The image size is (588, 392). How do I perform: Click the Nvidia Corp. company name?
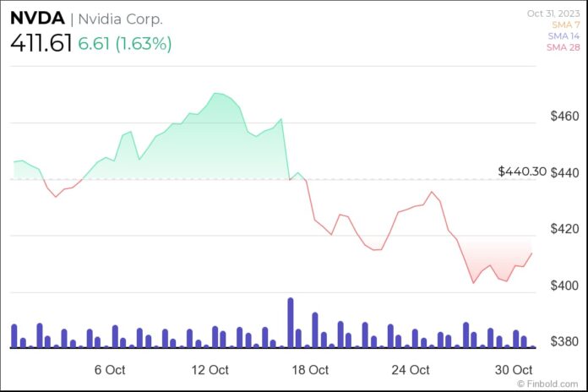click(119, 19)
